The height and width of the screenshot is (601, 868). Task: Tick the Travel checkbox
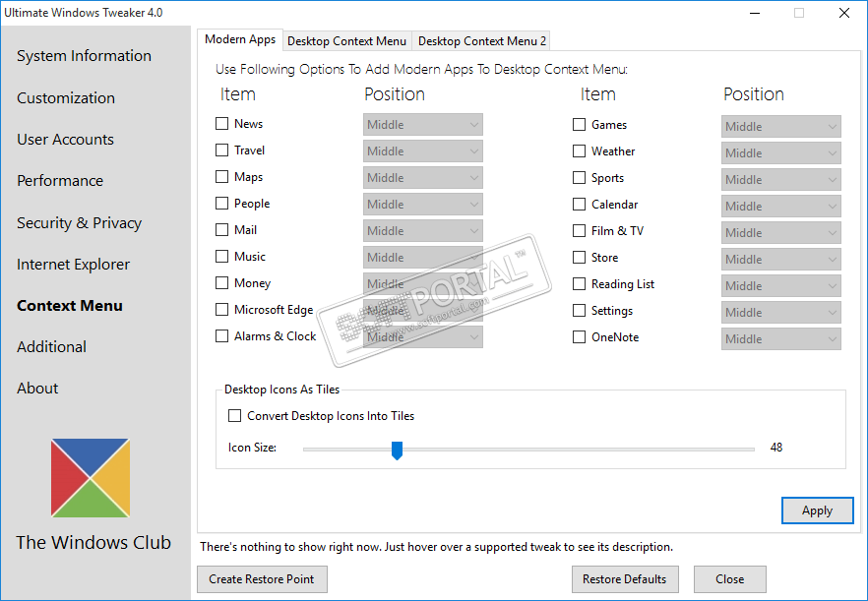[x=222, y=150]
